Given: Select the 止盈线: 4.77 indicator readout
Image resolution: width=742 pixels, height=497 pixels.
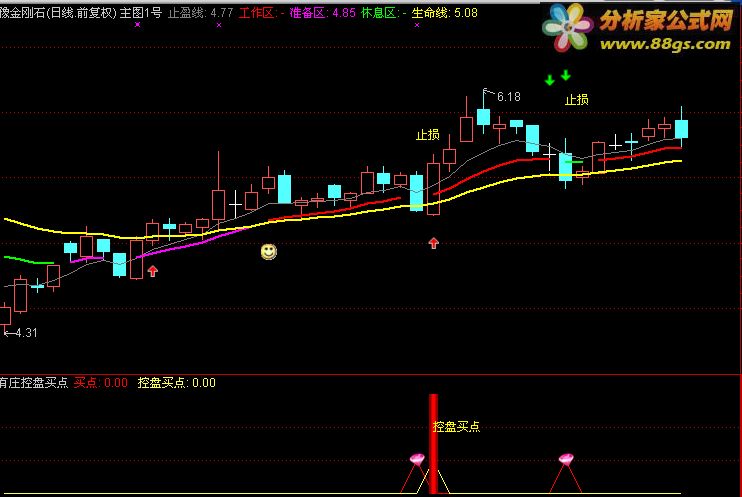Looking at the screenshot, I should tap(201, 13).
